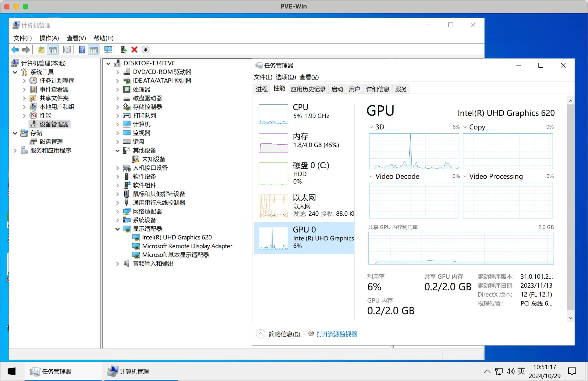This screenshot has width=588, height=381.
Task: Open Help via the question mark icon
Action: [82, 50]
